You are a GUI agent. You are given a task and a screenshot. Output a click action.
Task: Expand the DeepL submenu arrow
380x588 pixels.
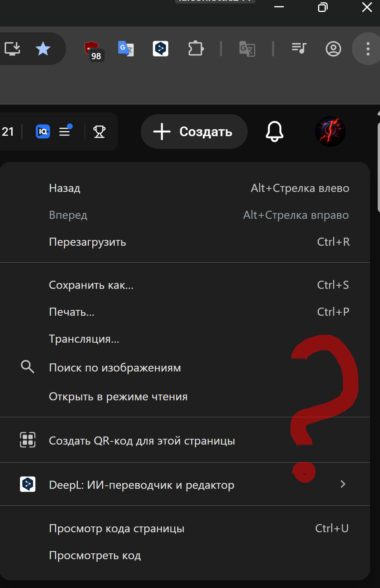click(x=343, y=484)
